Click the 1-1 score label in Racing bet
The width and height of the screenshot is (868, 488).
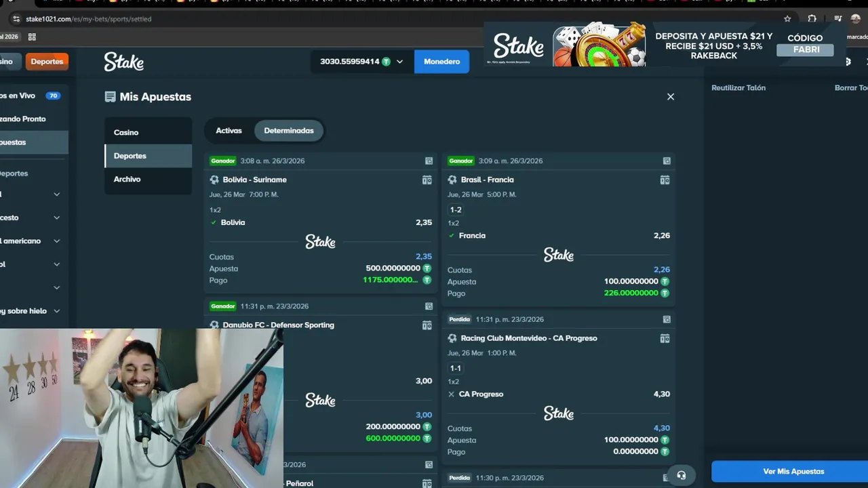456,368
